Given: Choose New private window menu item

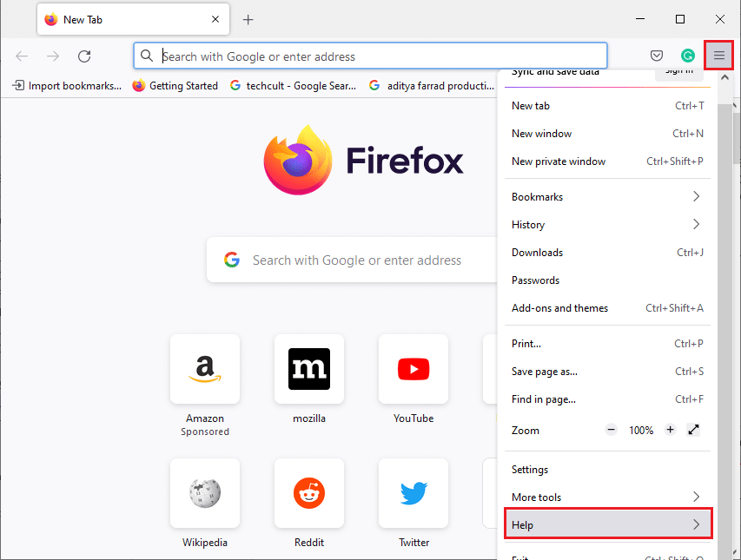Looking at the screenshot, I should (x=607, y=161).
